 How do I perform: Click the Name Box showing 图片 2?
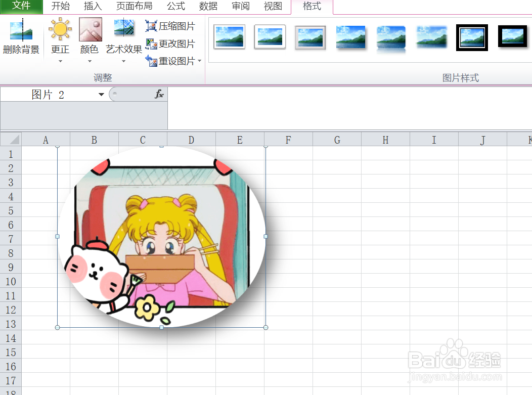pos(49,95)
